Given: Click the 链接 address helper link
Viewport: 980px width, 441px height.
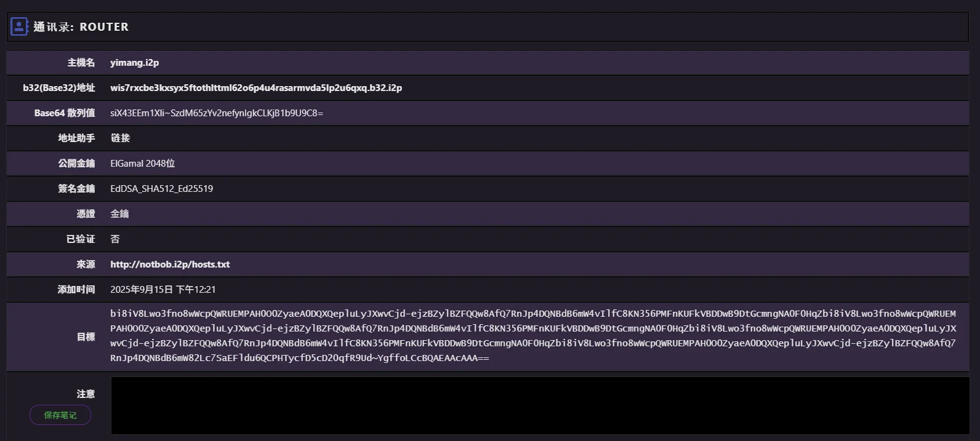Looking at the screenshot, I should point(120,138).
